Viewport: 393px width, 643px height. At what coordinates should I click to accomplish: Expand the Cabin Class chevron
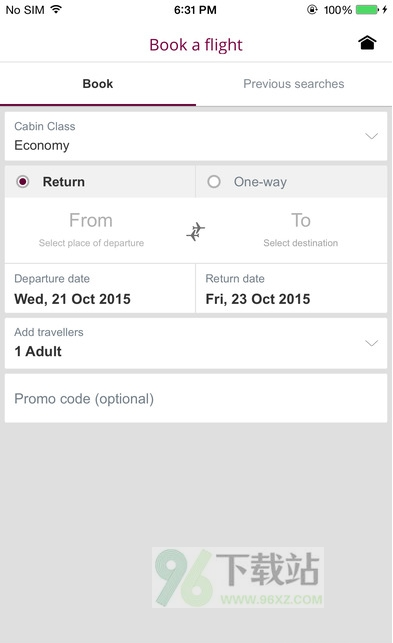click(371, 136)
